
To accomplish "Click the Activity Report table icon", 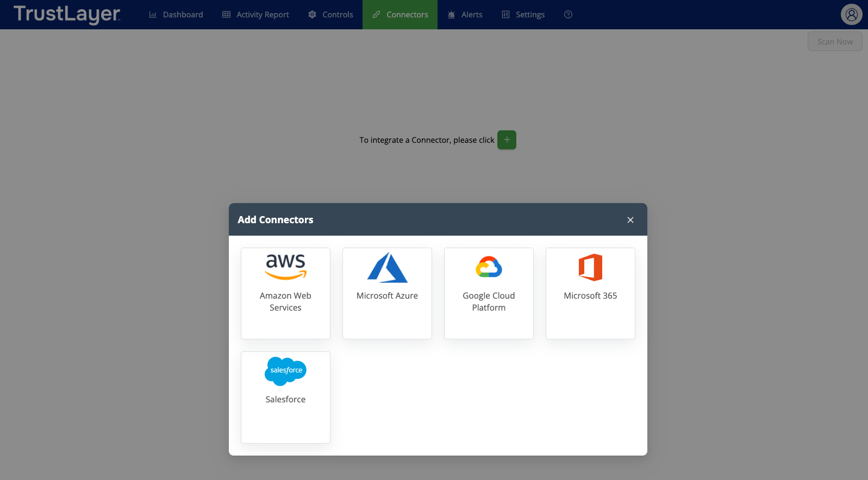I will click(226, 15).
